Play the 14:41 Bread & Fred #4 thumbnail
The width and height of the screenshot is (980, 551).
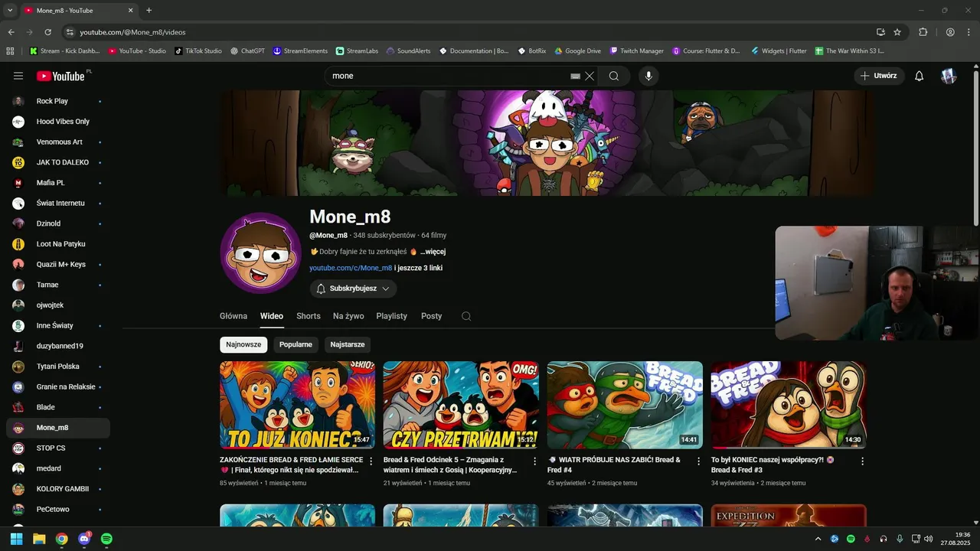pos(625,405)
